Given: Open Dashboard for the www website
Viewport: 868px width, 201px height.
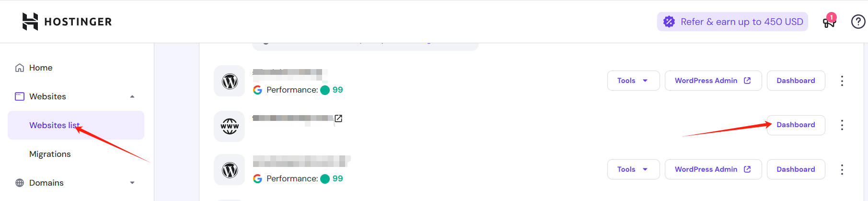Looking at the screenshot, I should pos(796,125).
